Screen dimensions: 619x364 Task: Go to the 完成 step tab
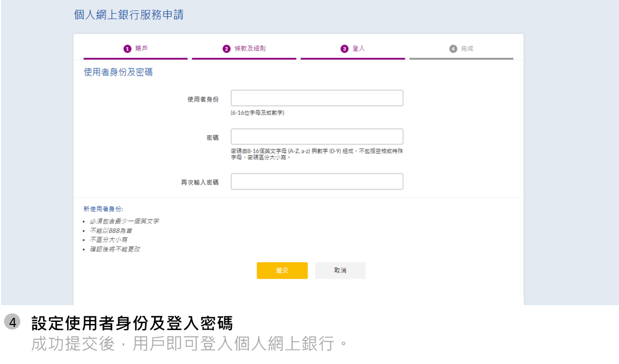pyautogui.click(x=467, y=49)
